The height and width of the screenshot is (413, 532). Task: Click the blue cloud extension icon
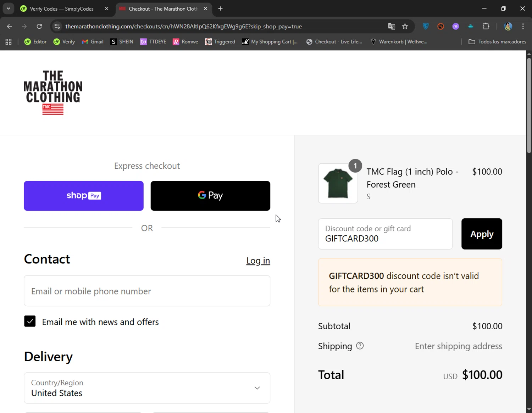coord(471,26)
